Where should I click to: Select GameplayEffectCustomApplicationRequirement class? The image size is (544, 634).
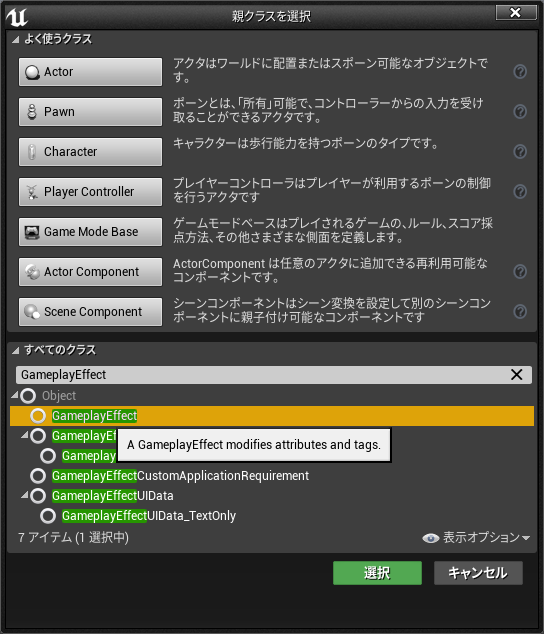pyautogui.click(x=180, y=476)
